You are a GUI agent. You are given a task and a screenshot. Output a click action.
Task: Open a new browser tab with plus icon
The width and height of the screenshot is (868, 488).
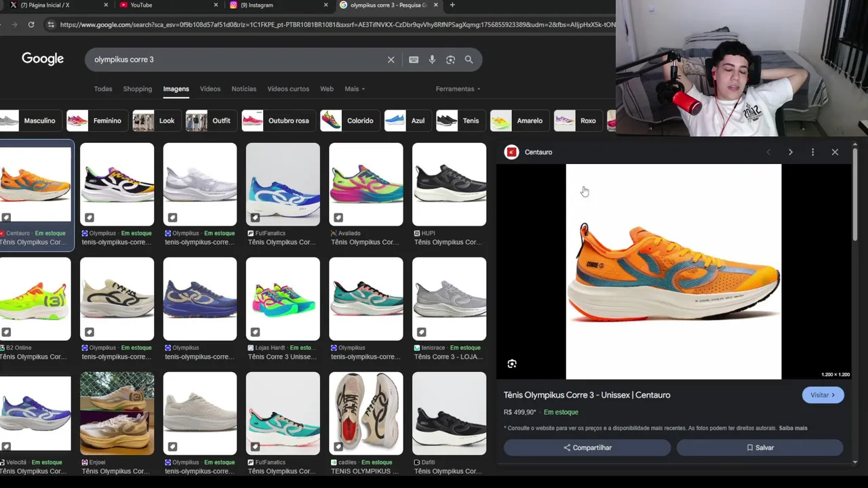(452, 5)
